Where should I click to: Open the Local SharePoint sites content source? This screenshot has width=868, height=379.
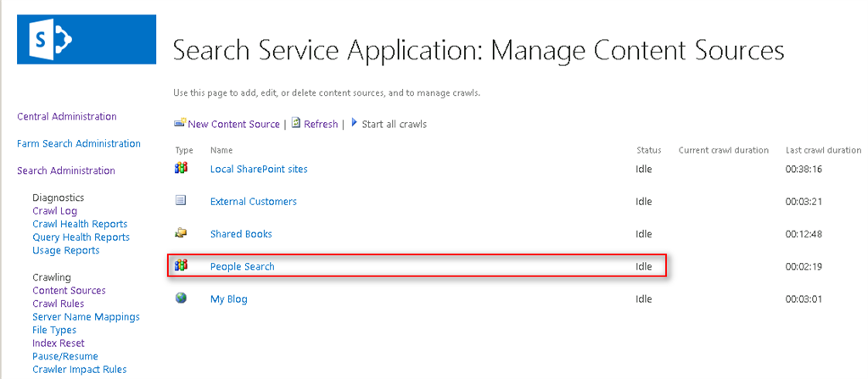pos(259,169)
